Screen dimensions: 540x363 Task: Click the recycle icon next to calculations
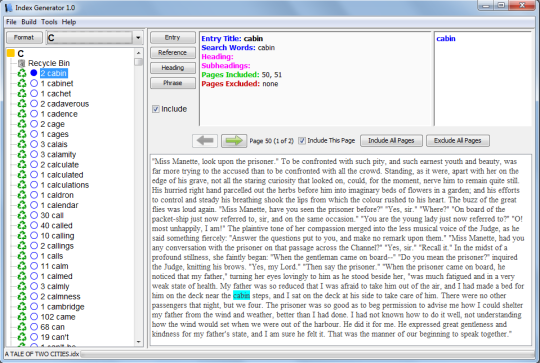pos(22,185)
